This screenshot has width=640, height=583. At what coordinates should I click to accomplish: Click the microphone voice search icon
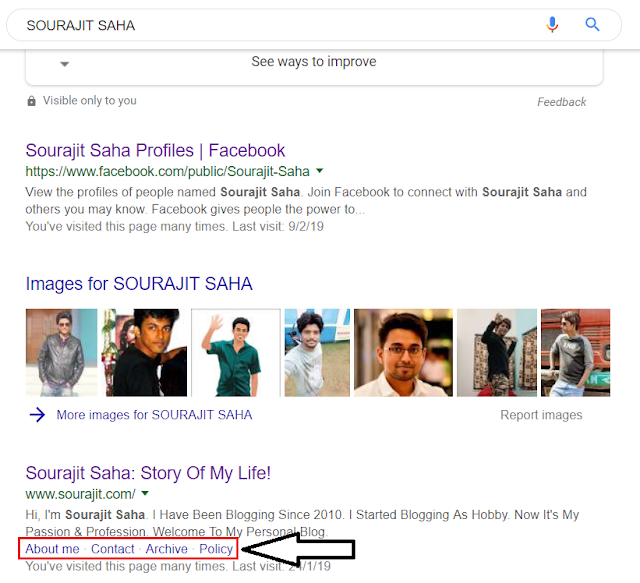click(x=552, y=24)
